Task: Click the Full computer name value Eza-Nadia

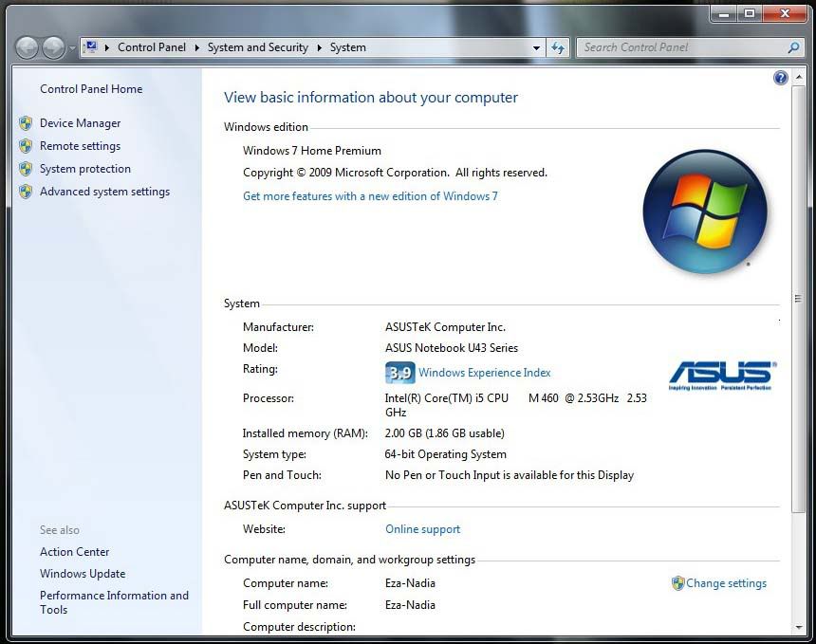Action: coord(410,605)
